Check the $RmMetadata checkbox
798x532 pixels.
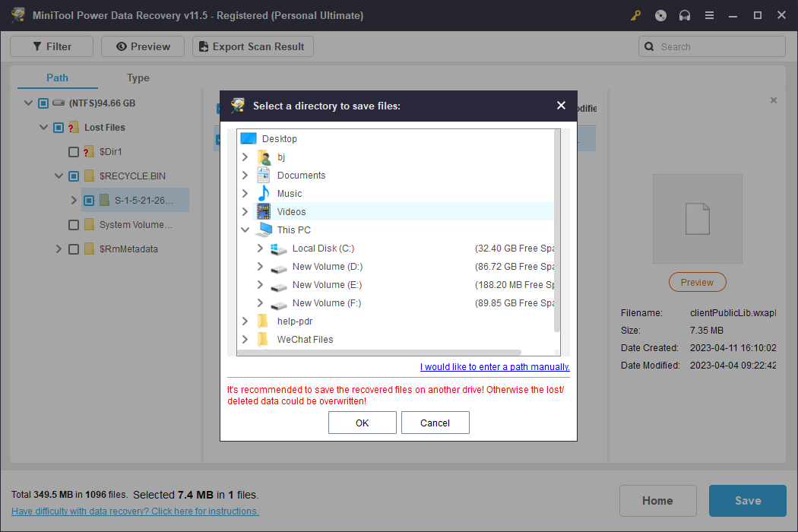[x=74, y=249]
